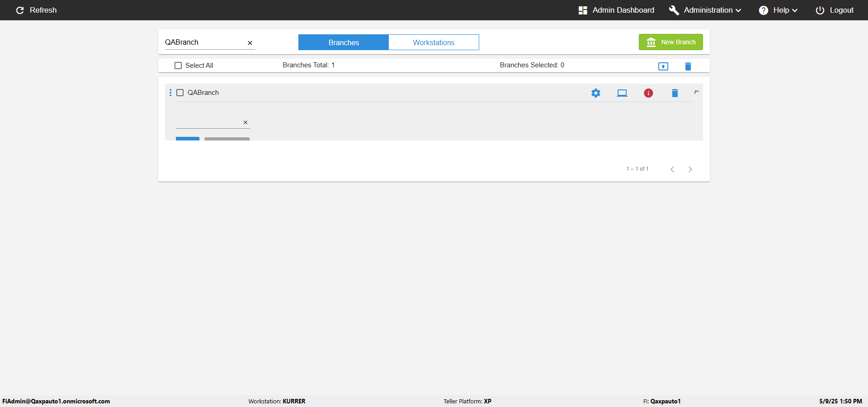Click the Branches Total: 1 text
This screenshot has height=407, width=868.
309,65
